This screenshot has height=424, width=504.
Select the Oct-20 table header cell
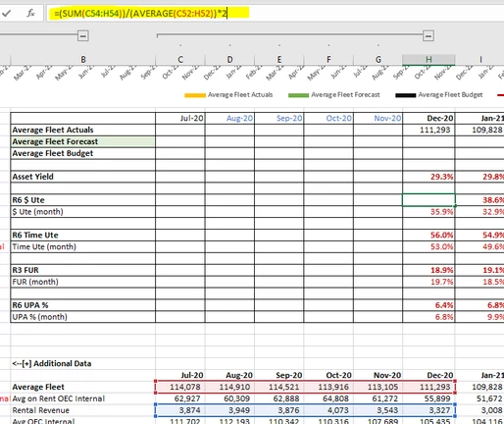point(328,118)
